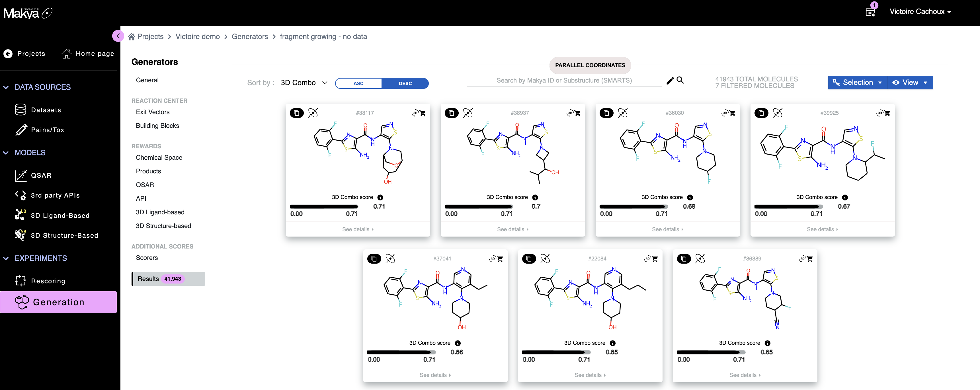Open the Chemical Space rewards section
This screenshot has height=390, width=980.
[159, 157]
